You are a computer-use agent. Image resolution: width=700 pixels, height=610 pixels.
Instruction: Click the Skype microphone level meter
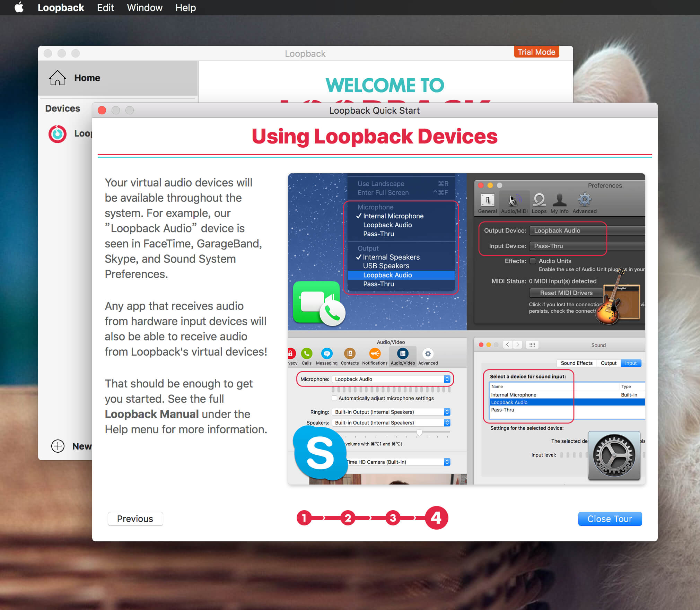point(391,390)
